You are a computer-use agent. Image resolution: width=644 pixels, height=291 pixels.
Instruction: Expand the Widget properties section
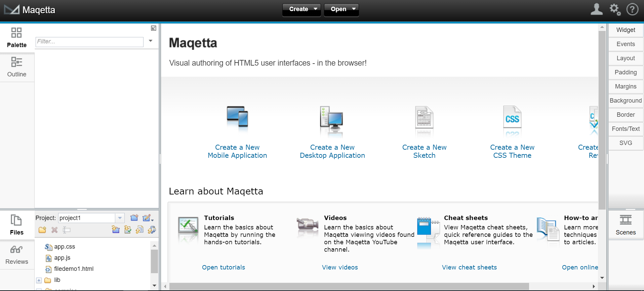pyautogui.click(x=626, y=30)
